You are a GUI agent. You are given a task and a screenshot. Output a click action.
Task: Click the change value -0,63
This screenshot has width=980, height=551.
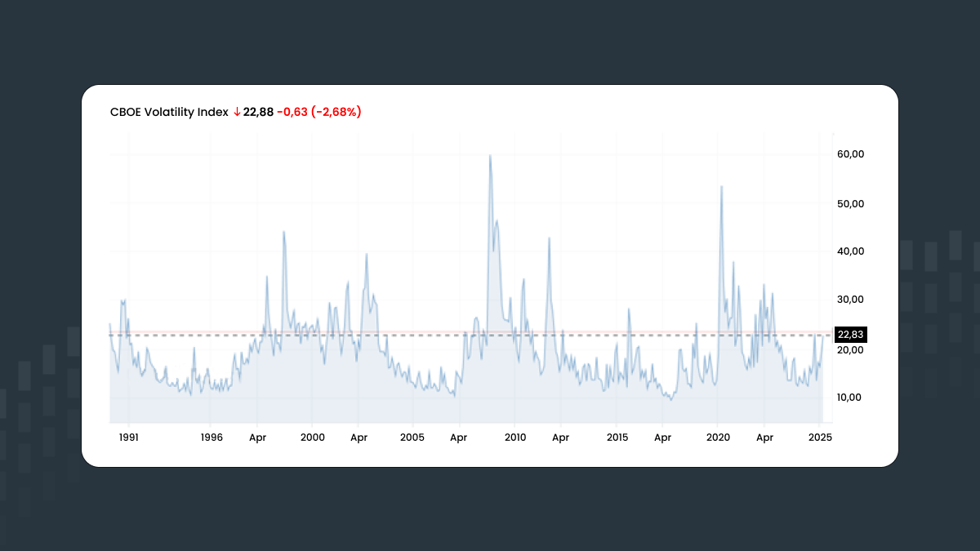pos(292,112)
